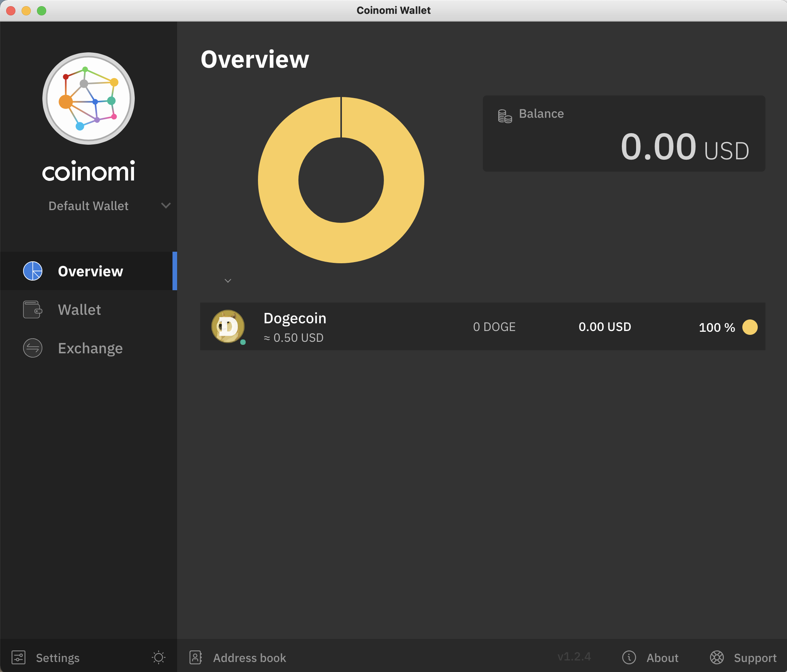Click the Dogecoin coin logo
Image resolution: width=787 pixels, height=672 pixels.
[228, 326]
